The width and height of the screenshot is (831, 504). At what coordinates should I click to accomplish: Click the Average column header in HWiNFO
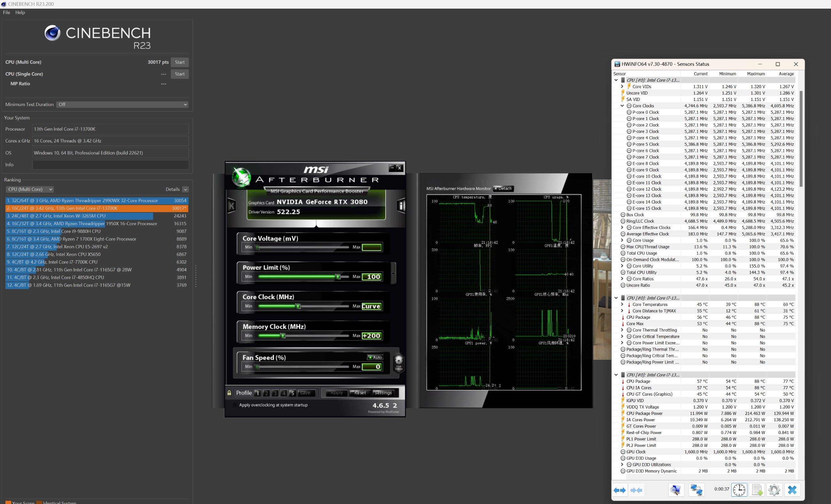[x=781, y=74]
